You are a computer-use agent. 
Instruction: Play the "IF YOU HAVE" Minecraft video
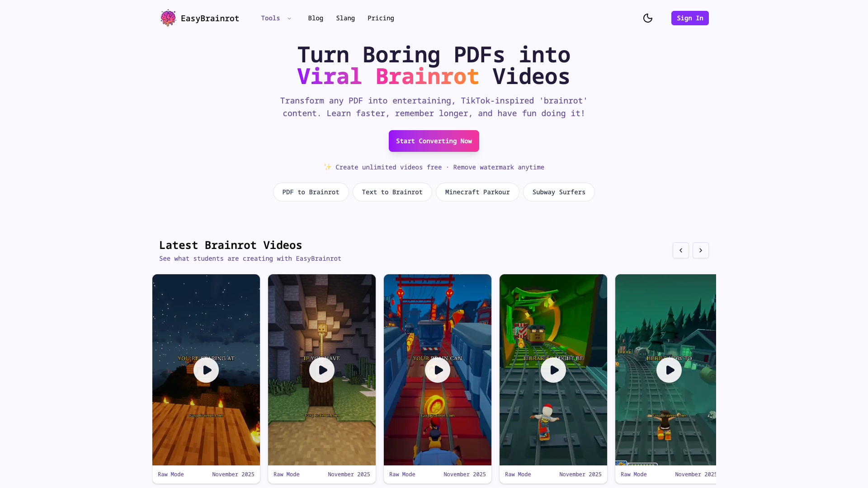(x=322, y=370)
